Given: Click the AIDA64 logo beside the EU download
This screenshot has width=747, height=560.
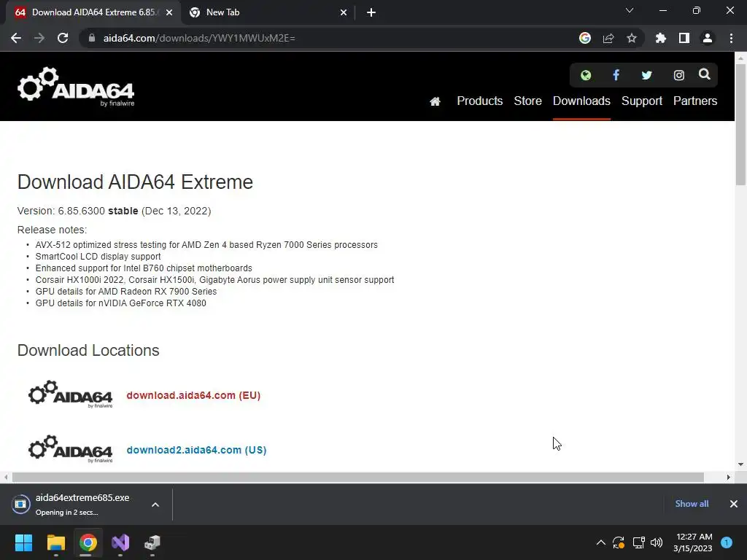Looking at the screenshot, I should pos(71,394).
